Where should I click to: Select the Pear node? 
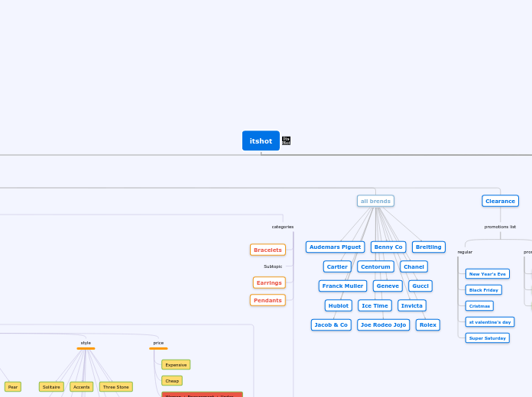[12, 387]
